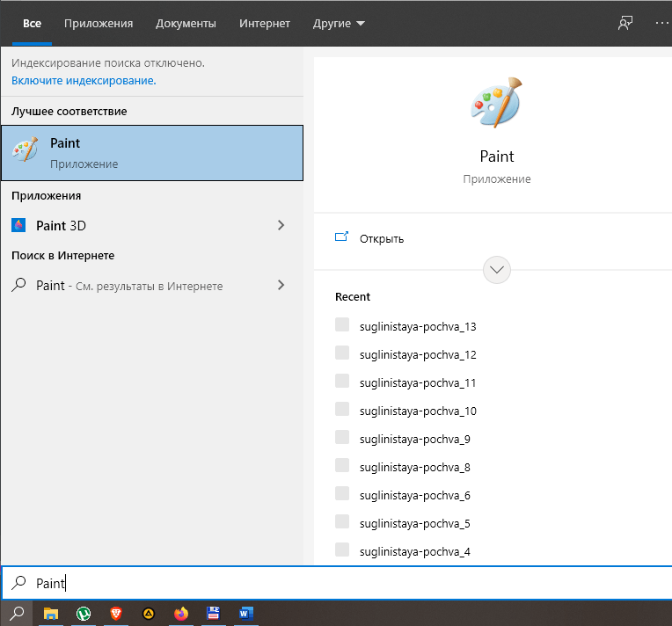Open recent file suglinistaya-pochva_11
The width and height of the screenshot is (672, 626).
tap(418, 383)
